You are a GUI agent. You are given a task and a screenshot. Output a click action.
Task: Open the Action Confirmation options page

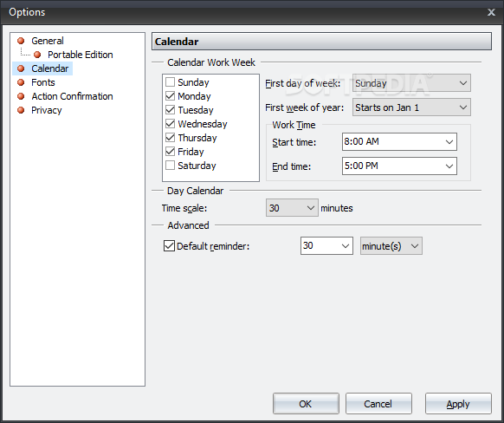coord(72,96)
